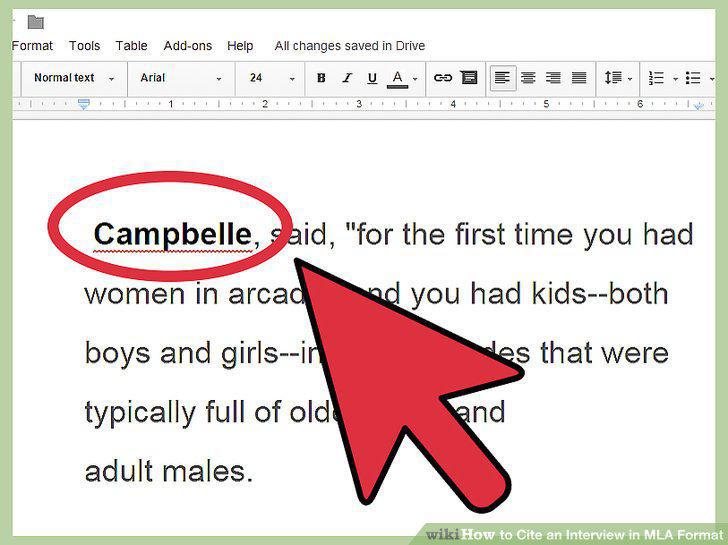Insert a link with the chain icon

(x=442, y=78)
